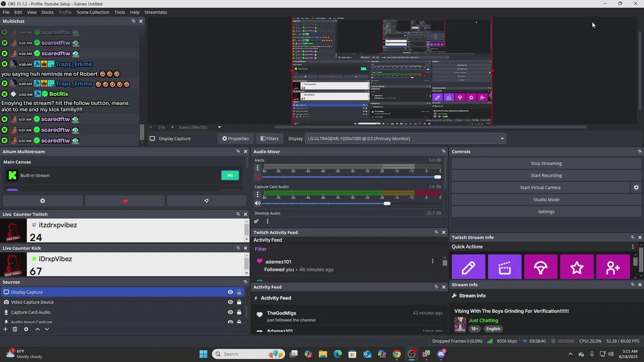Image resolution: width=644 pixels, height=362 pixels.
Task: Enable Studio Mode
Action: 546,200
